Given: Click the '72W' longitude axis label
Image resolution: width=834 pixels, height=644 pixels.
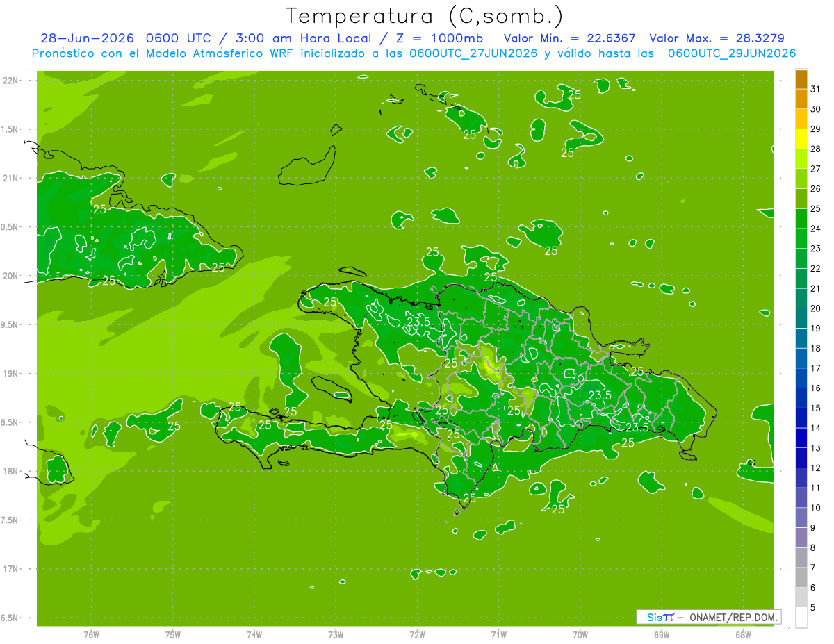Looking at the screenshot, I should point(417,635).
